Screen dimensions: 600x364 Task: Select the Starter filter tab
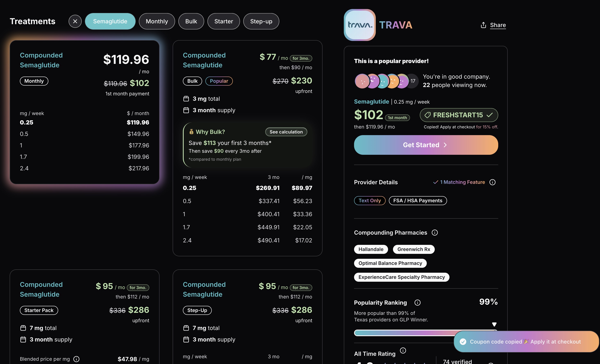click(x=223, y=21)
